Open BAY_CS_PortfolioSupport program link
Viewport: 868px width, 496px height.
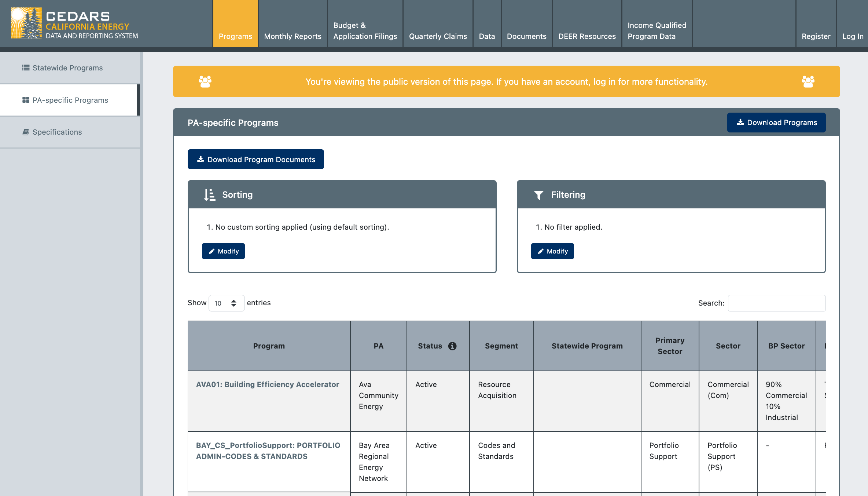click(x=268, y=451)
